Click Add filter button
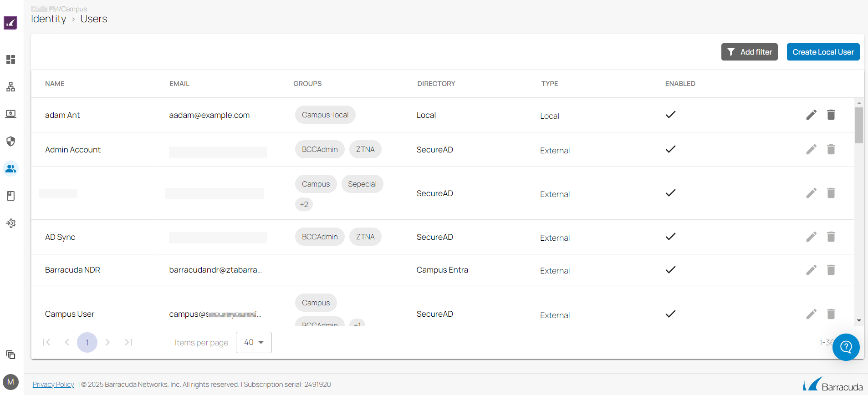The image size is (868, 395). [x=749, y=52]
